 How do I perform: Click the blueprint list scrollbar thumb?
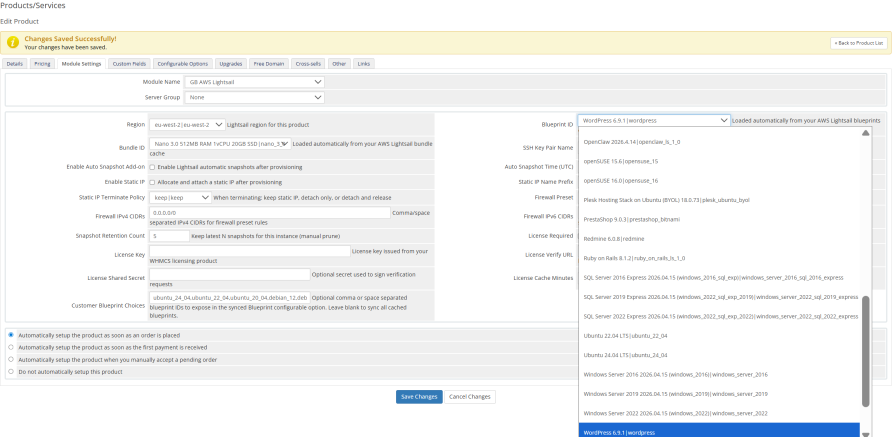(866, 352)
